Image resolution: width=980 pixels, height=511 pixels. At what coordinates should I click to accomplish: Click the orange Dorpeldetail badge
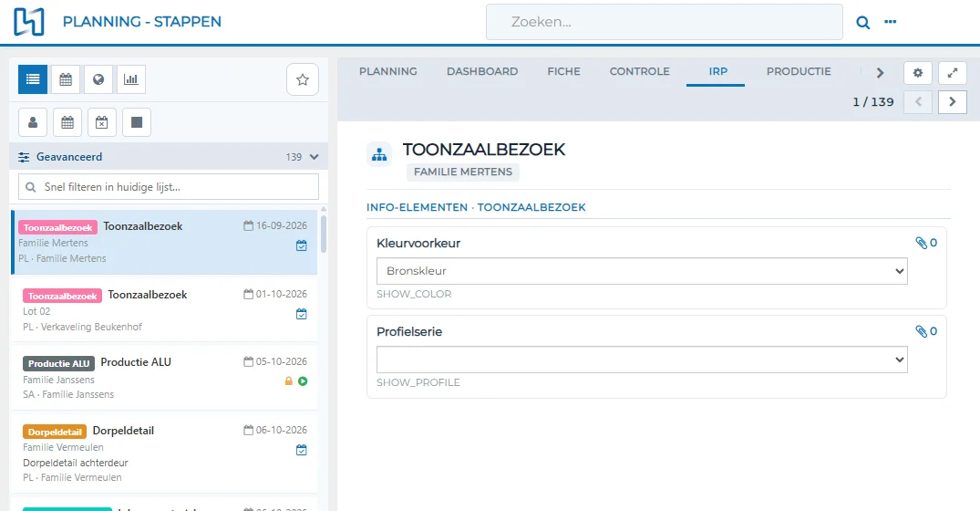[x=55, y=432]
